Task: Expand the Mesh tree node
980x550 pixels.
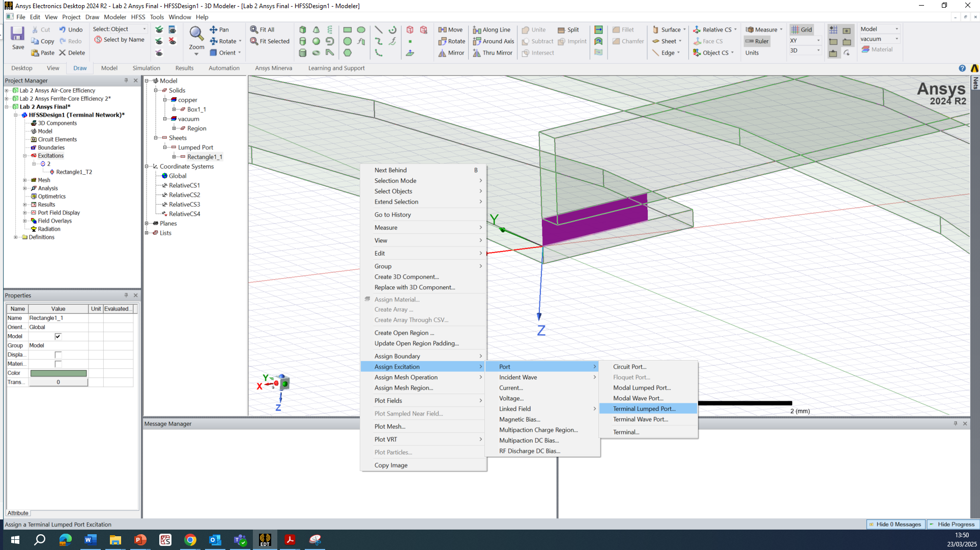Action: pos(25,180)
